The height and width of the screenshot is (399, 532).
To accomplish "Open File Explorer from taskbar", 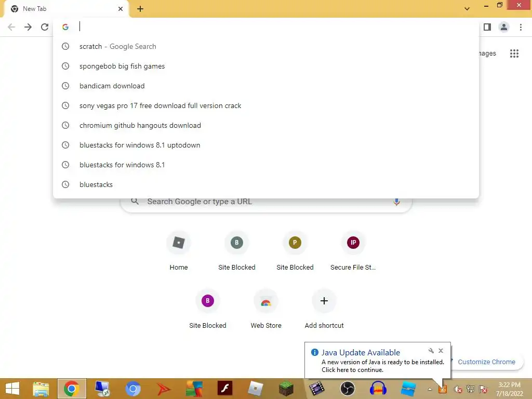I will [x=41, y=389].
